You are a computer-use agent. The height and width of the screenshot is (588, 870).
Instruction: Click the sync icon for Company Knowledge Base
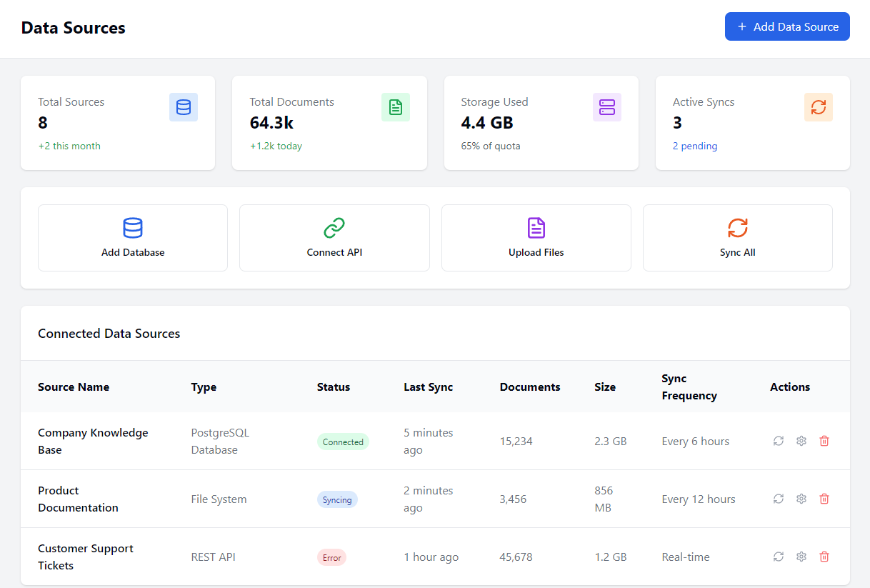(778, 441)
